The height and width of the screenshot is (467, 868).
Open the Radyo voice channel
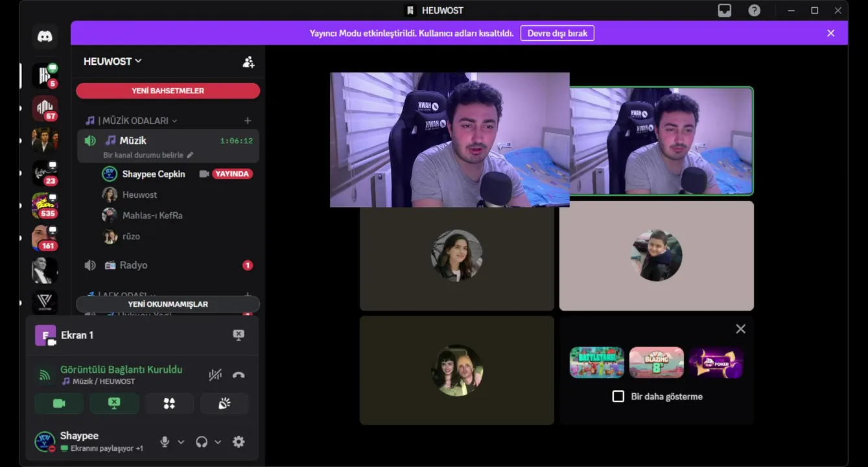pos(168,265)
